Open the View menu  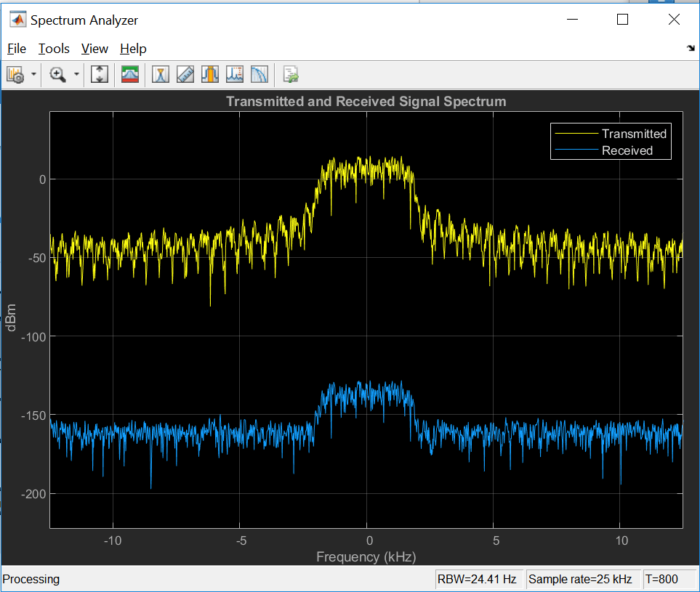[94, 49]
